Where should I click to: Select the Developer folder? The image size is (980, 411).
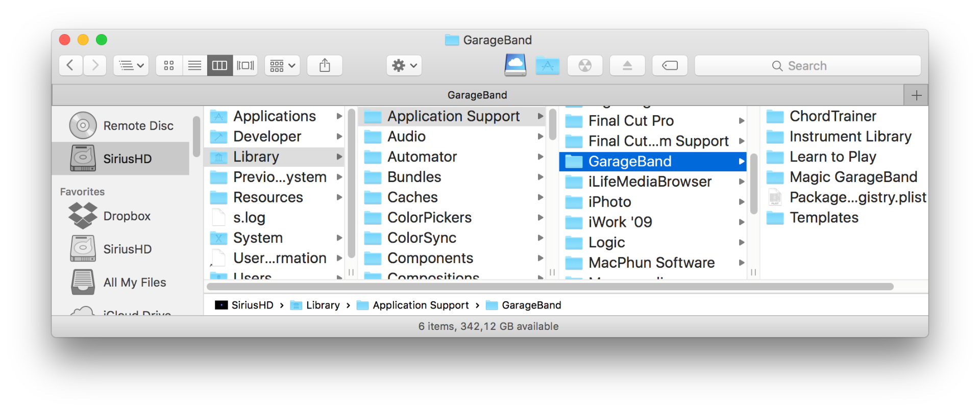coord(274,136)
